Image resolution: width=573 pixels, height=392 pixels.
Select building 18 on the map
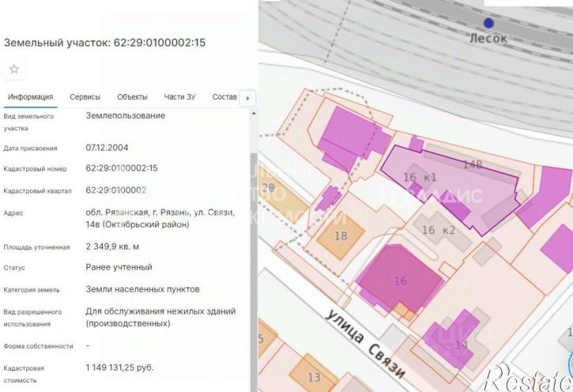pos(341,236)
